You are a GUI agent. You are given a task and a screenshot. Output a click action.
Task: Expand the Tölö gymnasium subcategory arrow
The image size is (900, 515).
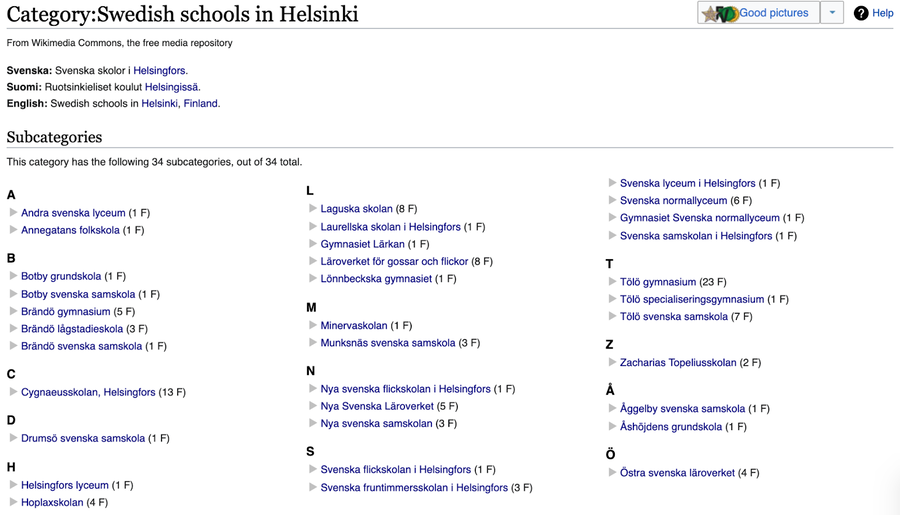pos(612,282)
